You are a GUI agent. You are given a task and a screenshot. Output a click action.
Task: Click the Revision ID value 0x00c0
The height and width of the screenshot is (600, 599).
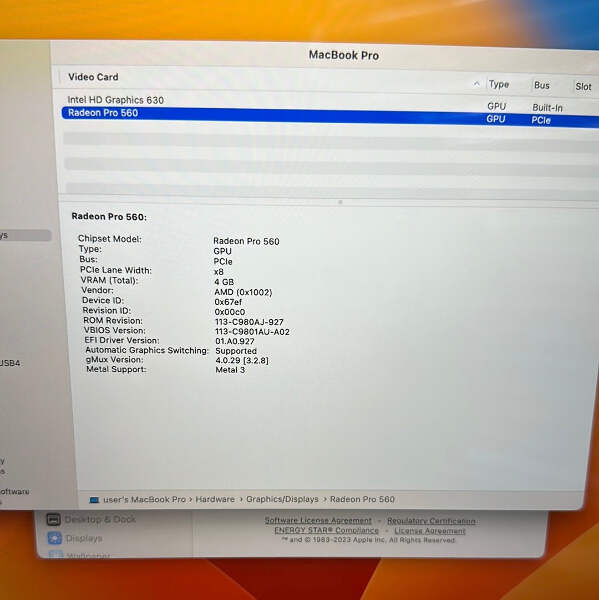[x=230, y=312]
